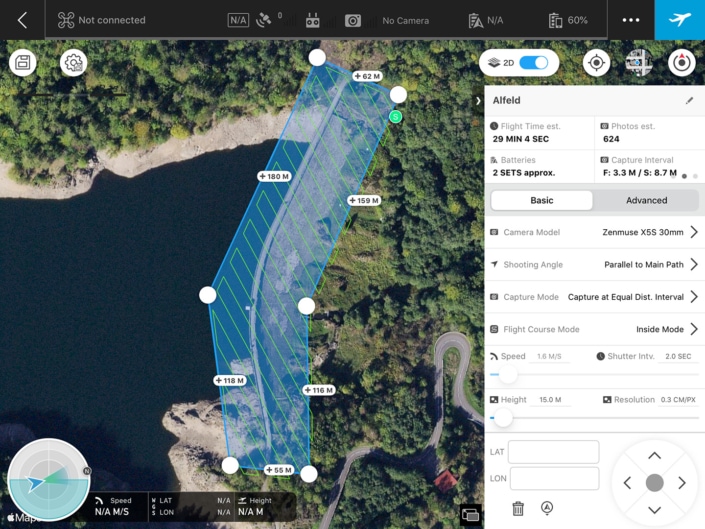The width and height of the screenshot is (705, 529).
Task: Expand Camera Model Zenmuse X5S option
Action: (x=693, y=232)
